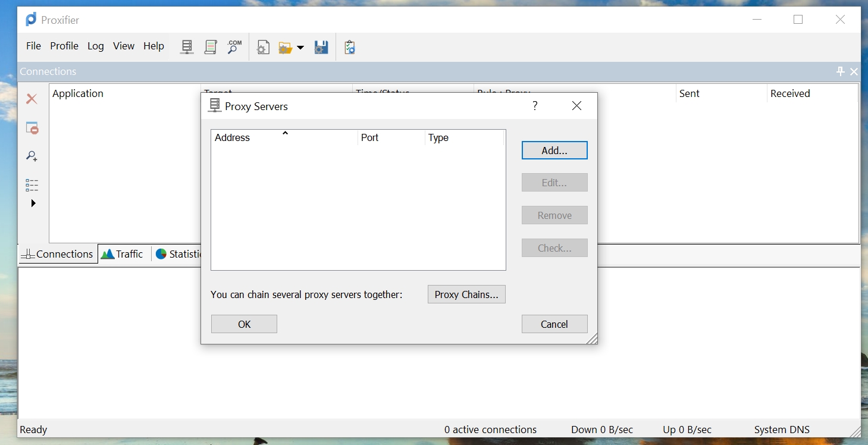
Task: Open Name Resolution .COM icon
Action: (234, 47)
